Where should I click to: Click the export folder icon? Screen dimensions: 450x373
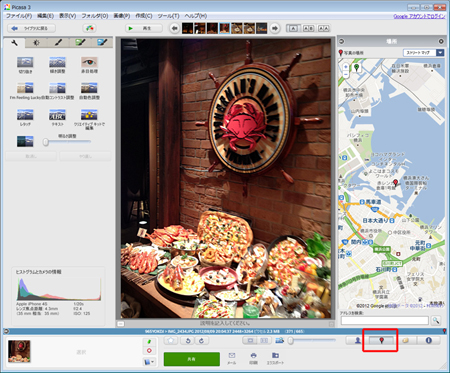[275, 356]
